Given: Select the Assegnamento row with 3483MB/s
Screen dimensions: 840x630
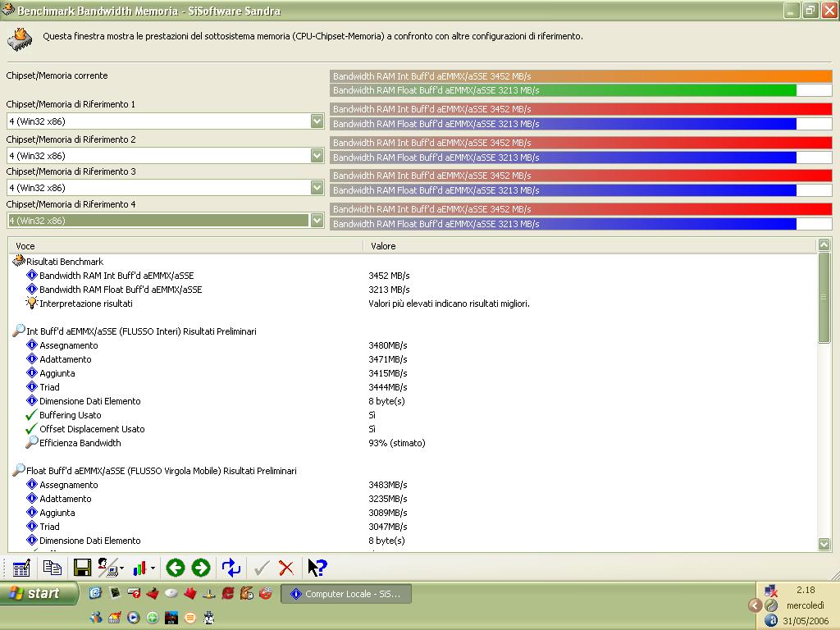Looking at the screenshot, I should (69, 484).
